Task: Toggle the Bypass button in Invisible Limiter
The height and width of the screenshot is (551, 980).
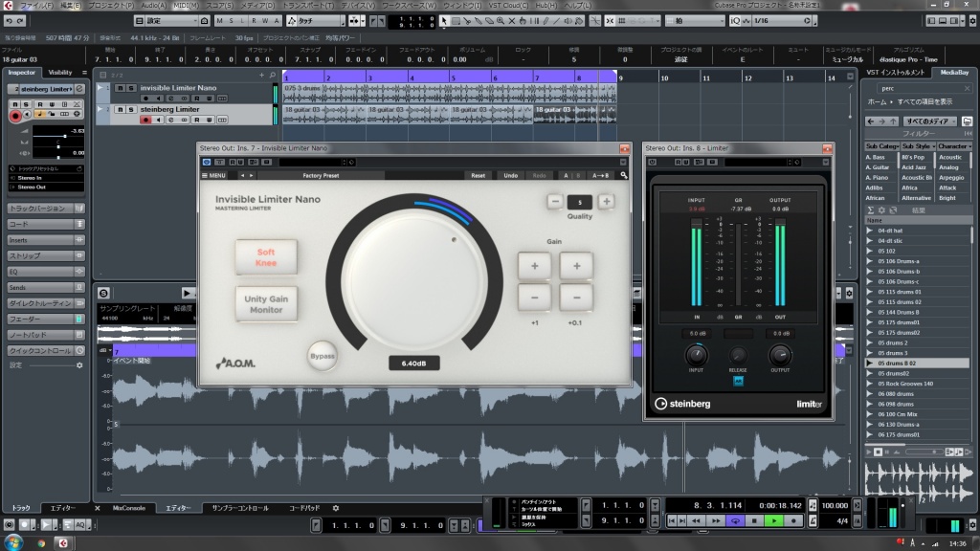Action: point(323,356)
